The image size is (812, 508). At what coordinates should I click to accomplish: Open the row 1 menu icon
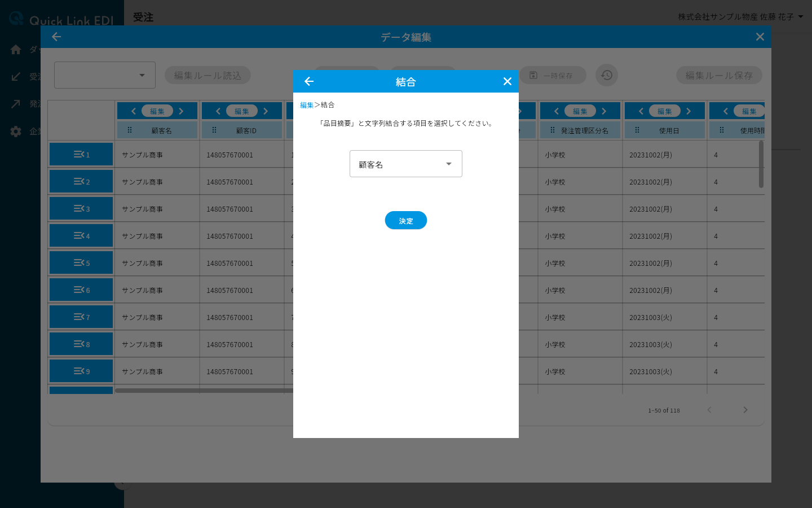point(81,154)
